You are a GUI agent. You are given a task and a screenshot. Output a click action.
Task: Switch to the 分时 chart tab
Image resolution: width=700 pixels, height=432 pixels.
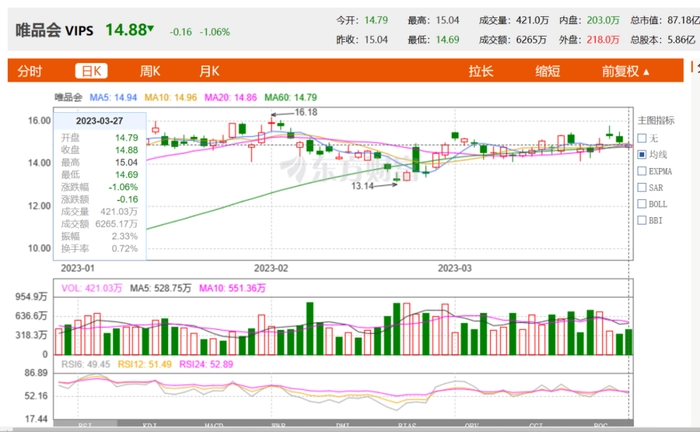pyautogui.click(x=31, y=71)
